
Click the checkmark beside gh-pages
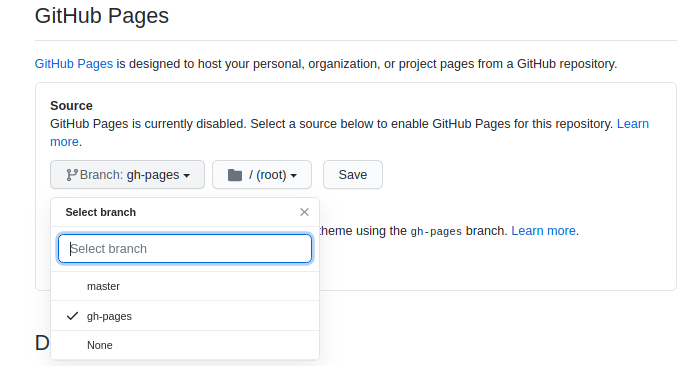[73, 316]
